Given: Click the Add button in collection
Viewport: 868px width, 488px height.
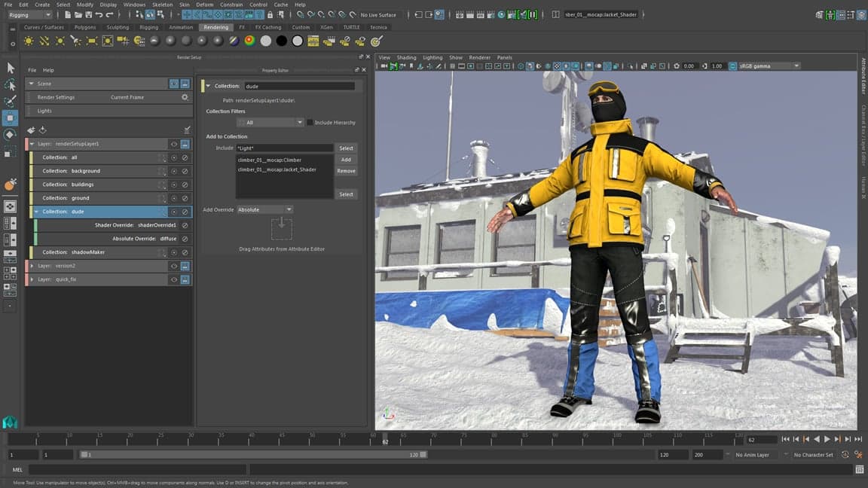Looking at the screenshot, I should 346,160.
